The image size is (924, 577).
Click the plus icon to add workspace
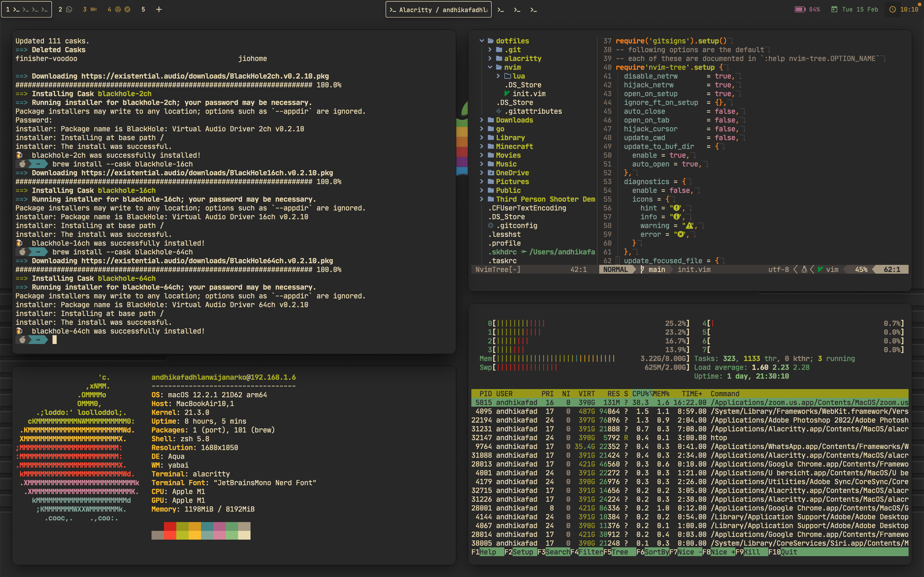point(159,10)
